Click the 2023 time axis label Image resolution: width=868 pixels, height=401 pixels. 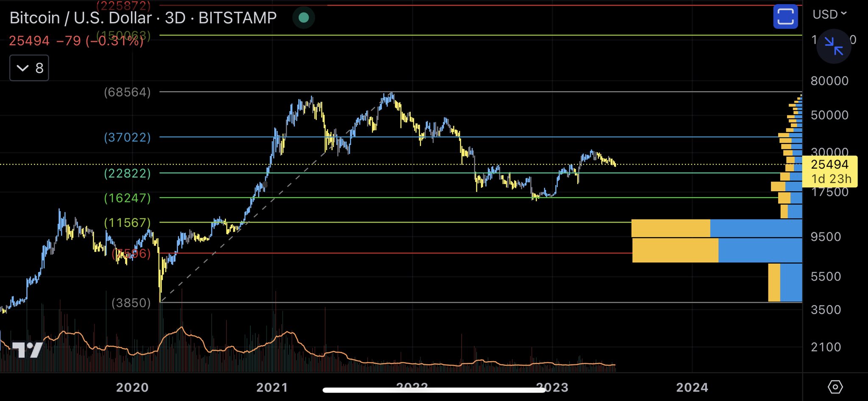click(x=552, y=387)
